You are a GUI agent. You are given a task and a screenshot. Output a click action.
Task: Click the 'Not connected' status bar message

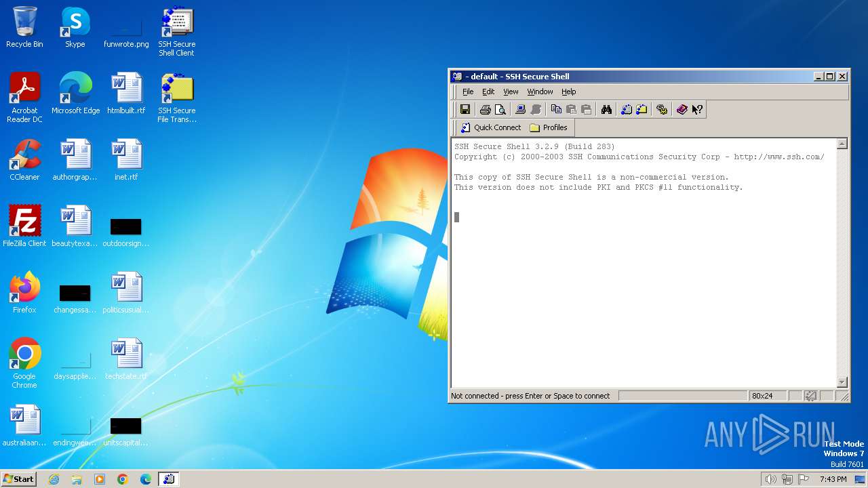click(530, 396)
